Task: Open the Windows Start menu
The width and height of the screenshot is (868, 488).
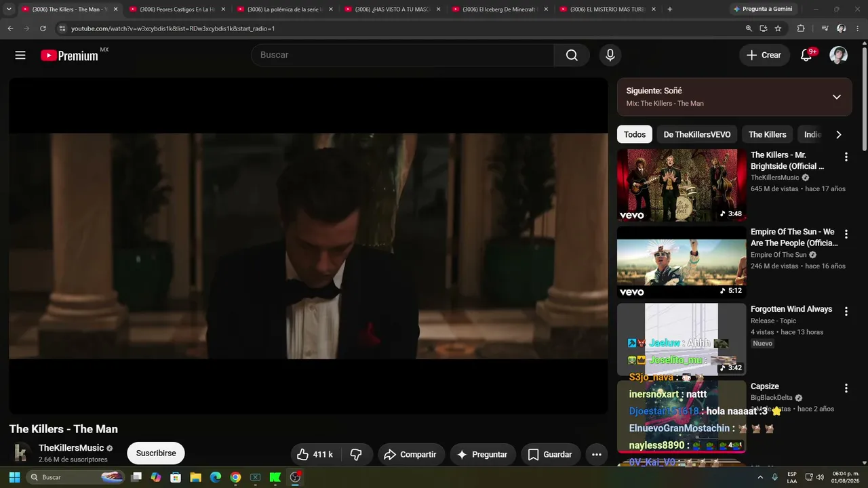Action: pos(14,477)
